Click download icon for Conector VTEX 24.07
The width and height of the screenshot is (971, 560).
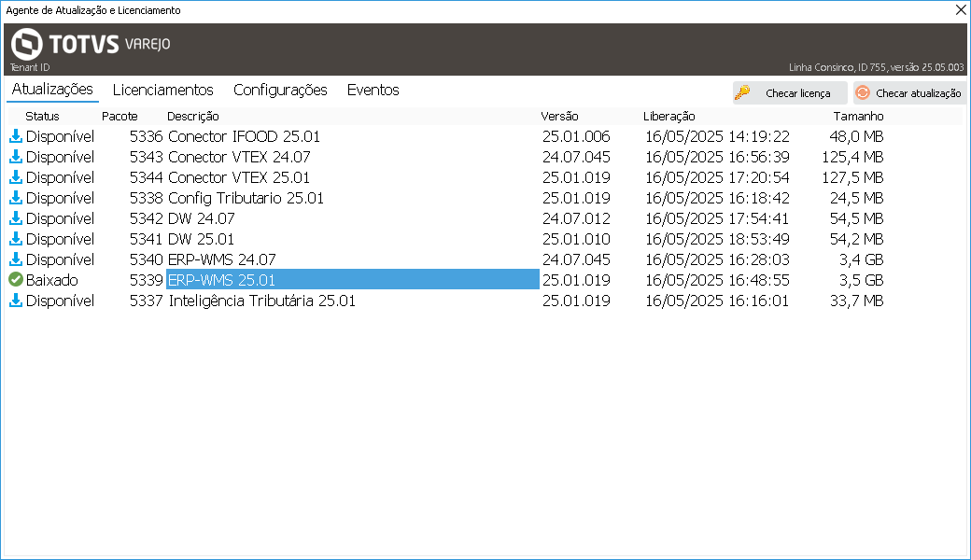tap(16, 157)
